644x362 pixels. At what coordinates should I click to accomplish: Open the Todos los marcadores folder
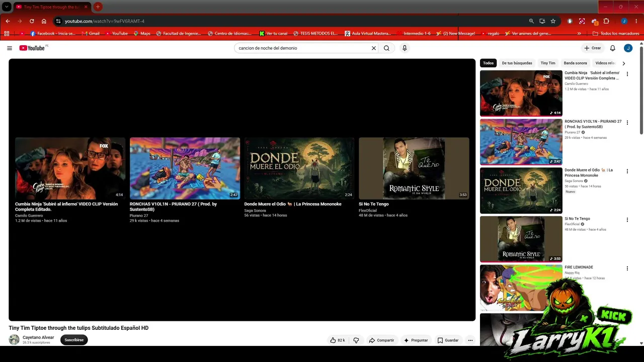click(616, 34)
